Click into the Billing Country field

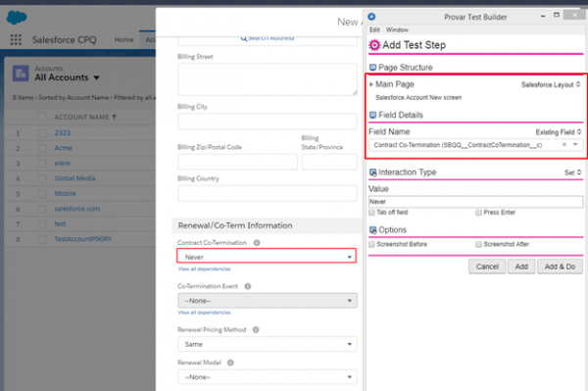click(268, 193)
